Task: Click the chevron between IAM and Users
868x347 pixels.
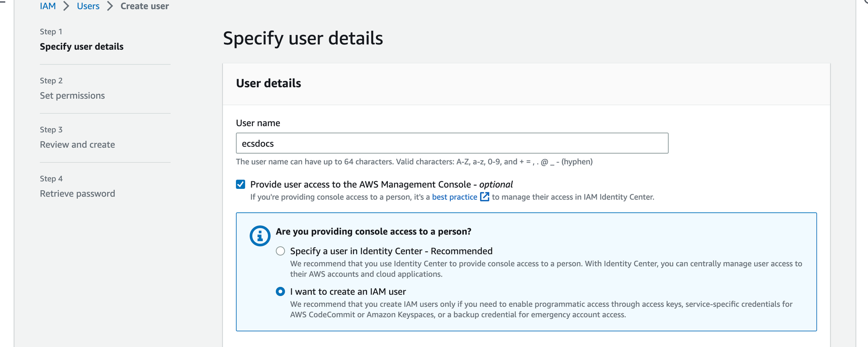Action: point(66,6)
